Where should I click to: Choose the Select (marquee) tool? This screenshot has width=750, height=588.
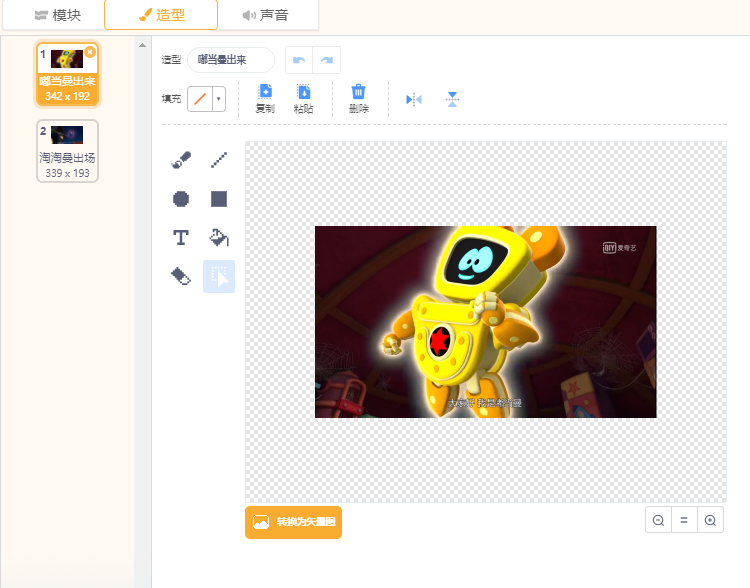(x=219, y=277)
